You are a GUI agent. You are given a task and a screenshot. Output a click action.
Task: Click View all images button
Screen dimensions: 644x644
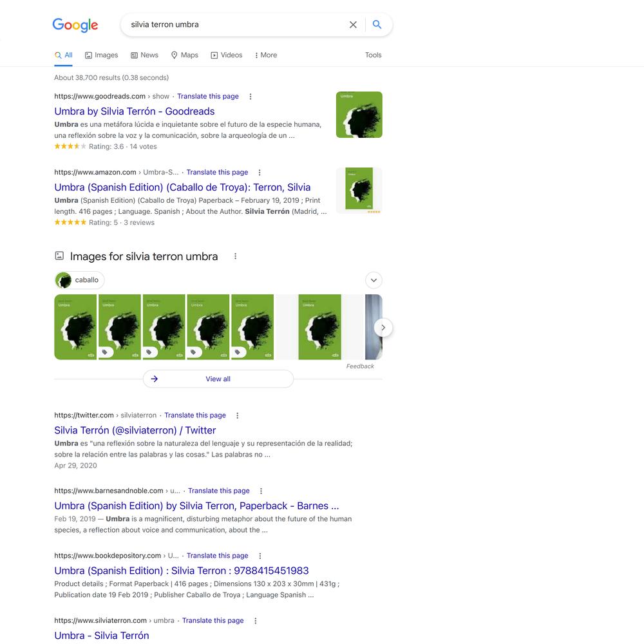pyautogui.click(x=218, y=379)
